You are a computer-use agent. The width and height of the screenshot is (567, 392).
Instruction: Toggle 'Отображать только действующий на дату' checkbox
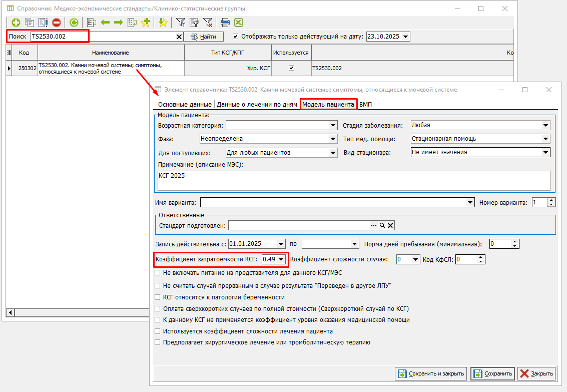click(236, 37)
